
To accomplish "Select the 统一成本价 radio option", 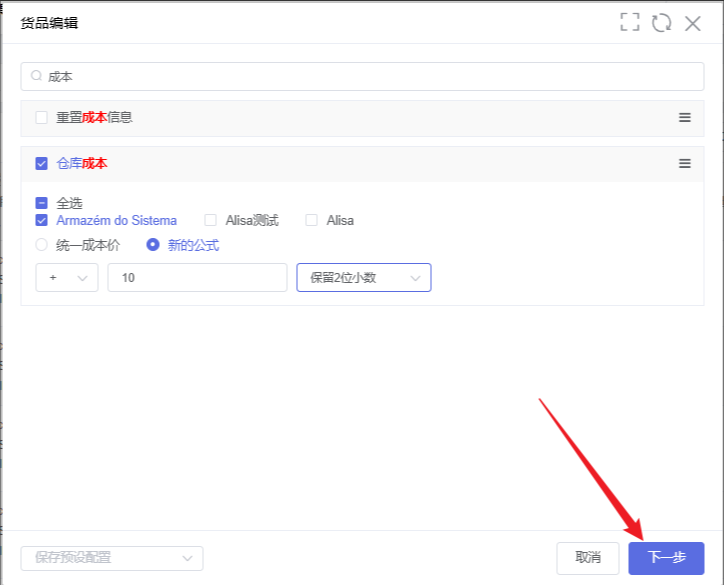I will click(42, 245).
